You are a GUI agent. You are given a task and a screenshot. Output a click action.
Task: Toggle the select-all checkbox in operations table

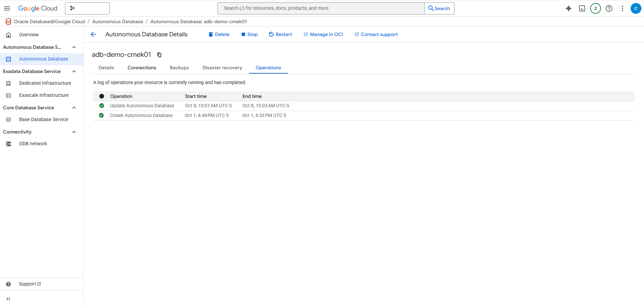pyautogui.click(x=101, y=96)
